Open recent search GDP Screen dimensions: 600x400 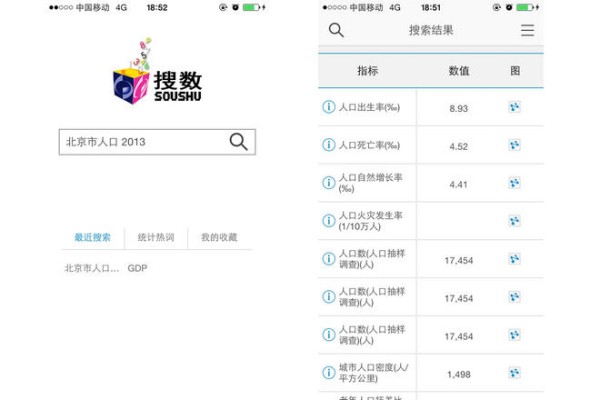(137, 268)
